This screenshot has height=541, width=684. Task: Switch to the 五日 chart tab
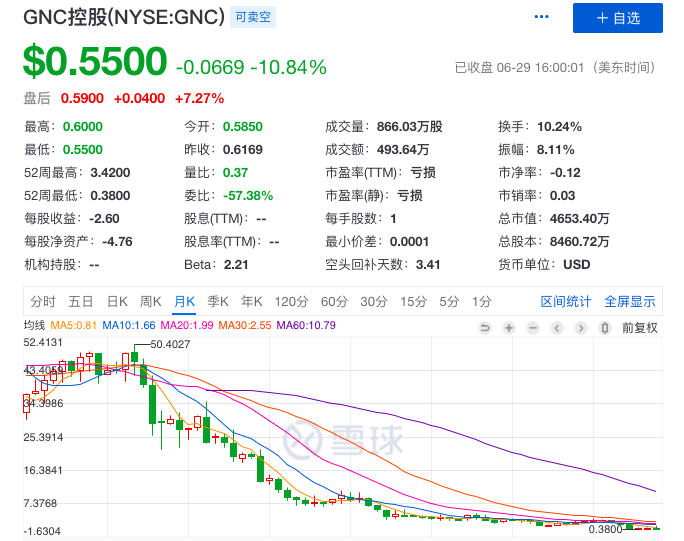(x=81, y=301)
